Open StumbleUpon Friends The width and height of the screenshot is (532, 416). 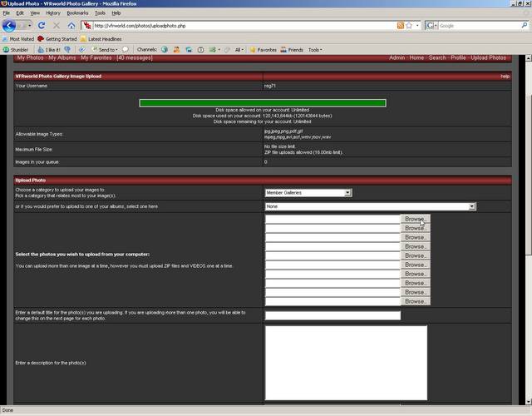coord(292,50)
